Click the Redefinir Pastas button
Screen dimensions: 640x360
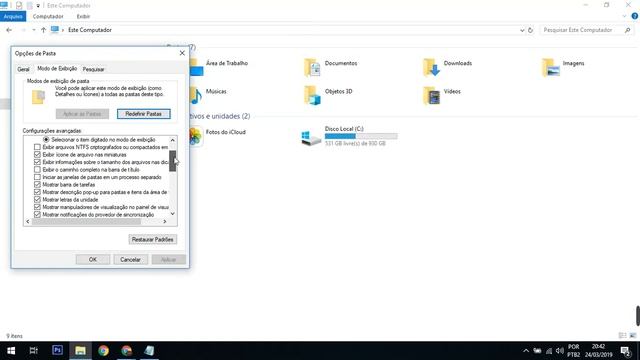[x=144, y=114]
